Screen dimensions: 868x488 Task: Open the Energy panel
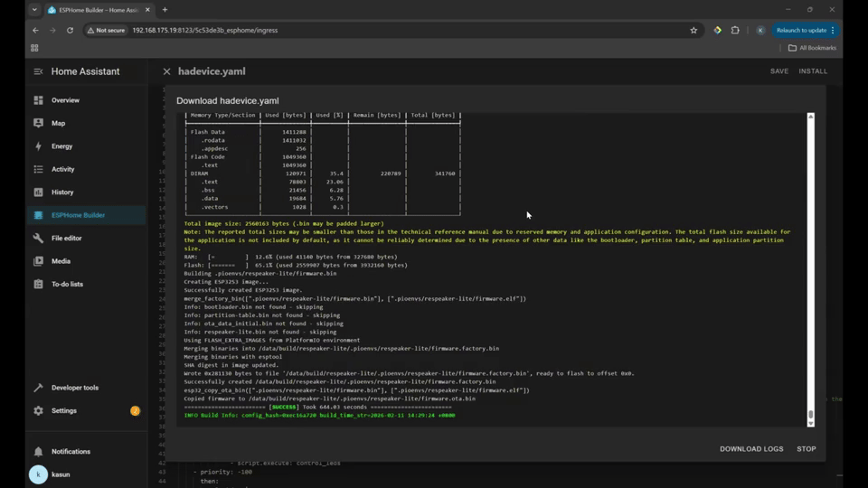tap(61, 146)
